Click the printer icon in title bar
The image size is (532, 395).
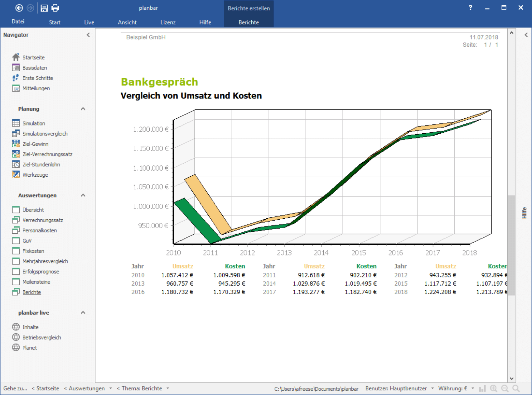point(55,8)
